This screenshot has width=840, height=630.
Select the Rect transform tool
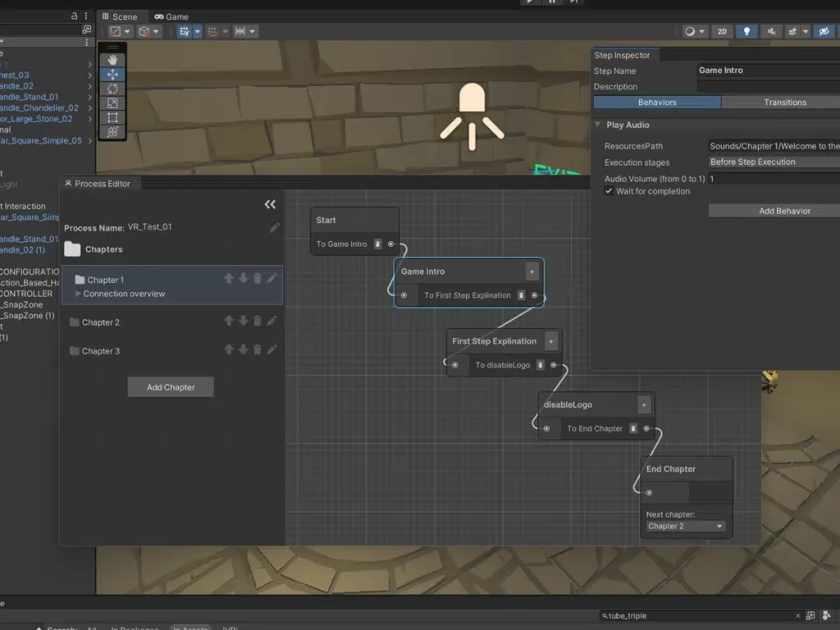coord(113,117)
